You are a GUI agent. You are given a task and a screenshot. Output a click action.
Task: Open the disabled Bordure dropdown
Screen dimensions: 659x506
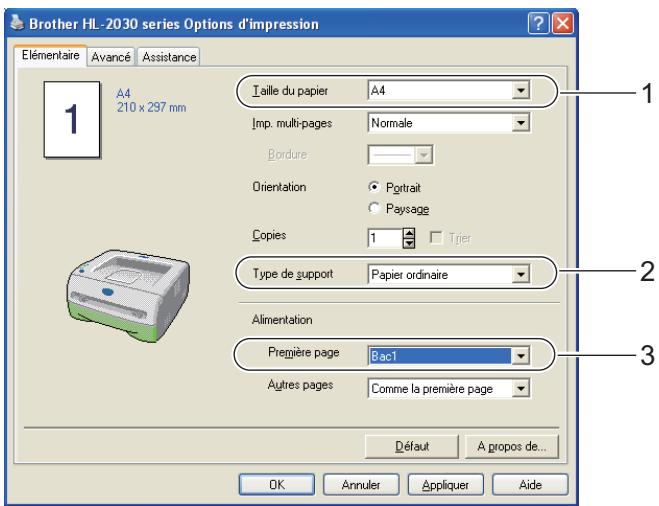401,155
